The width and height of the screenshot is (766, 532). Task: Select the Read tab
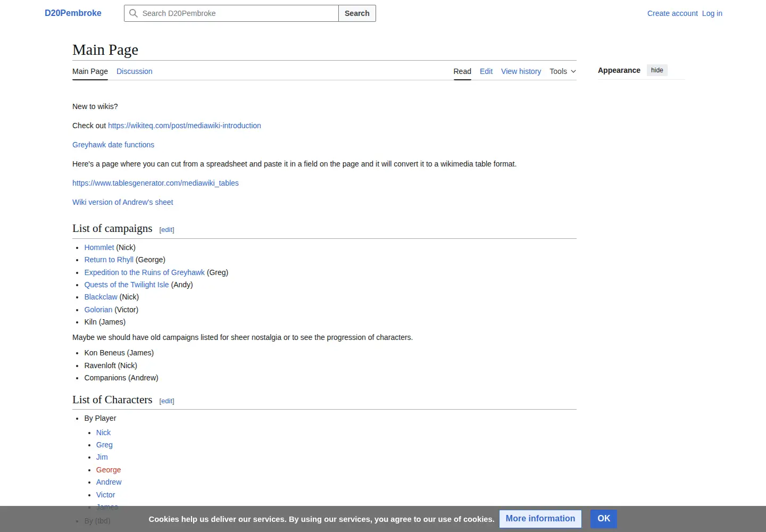[x=462, y=71]
